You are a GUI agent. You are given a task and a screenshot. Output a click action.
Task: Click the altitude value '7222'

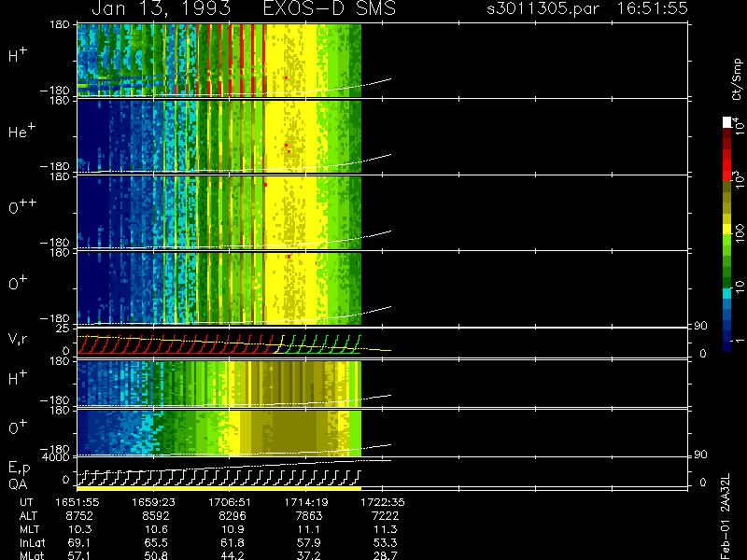click(x=385, y=516)
